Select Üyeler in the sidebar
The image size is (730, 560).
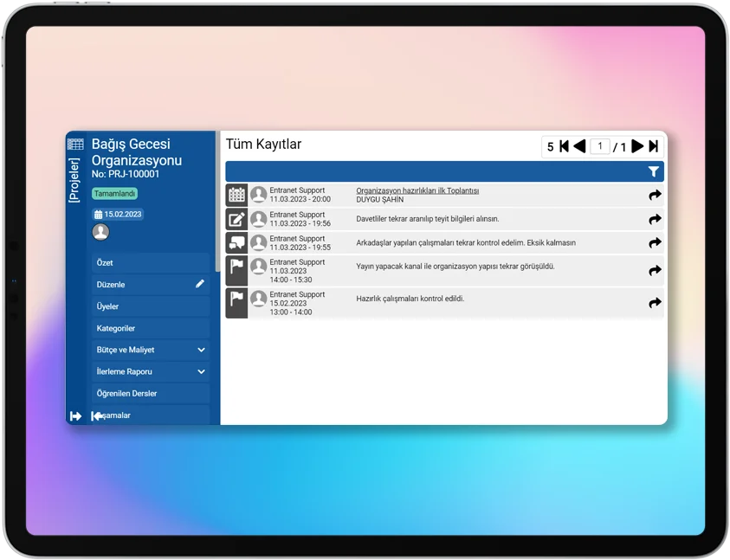(151, 306)
